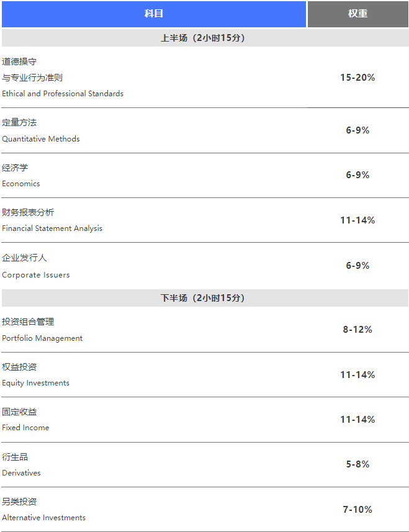Select the Corporate Issuers subject text

(35, 275)
